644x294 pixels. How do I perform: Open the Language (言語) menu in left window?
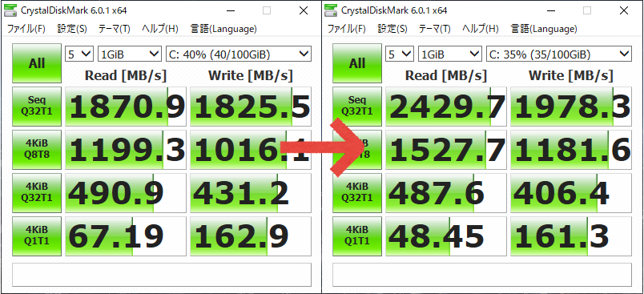(223, 29)
